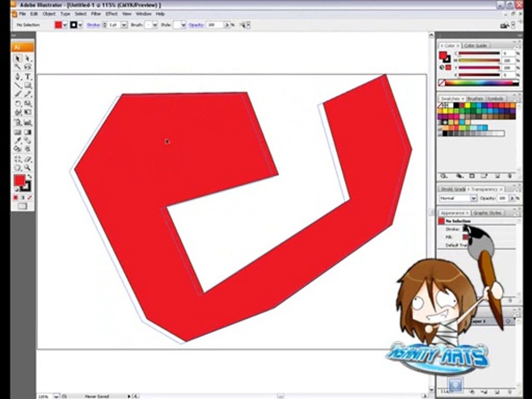This screenshot has width=532, height=399.
Task: Select the Paintbrush tool
Action: [x=18, y=94]
